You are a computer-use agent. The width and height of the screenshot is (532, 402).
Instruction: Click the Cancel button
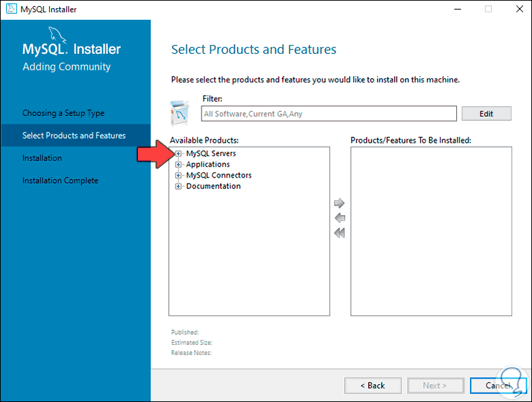tap(499, 386)
